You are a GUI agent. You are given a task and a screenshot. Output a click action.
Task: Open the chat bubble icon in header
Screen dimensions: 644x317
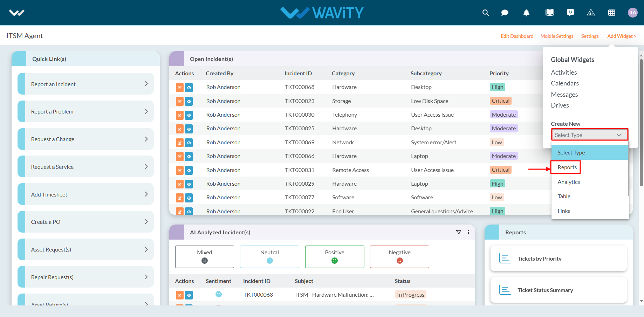(x=505, y=13)
